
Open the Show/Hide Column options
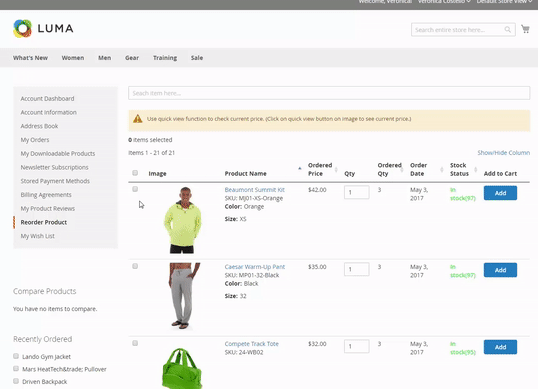[x=503, y=153]
